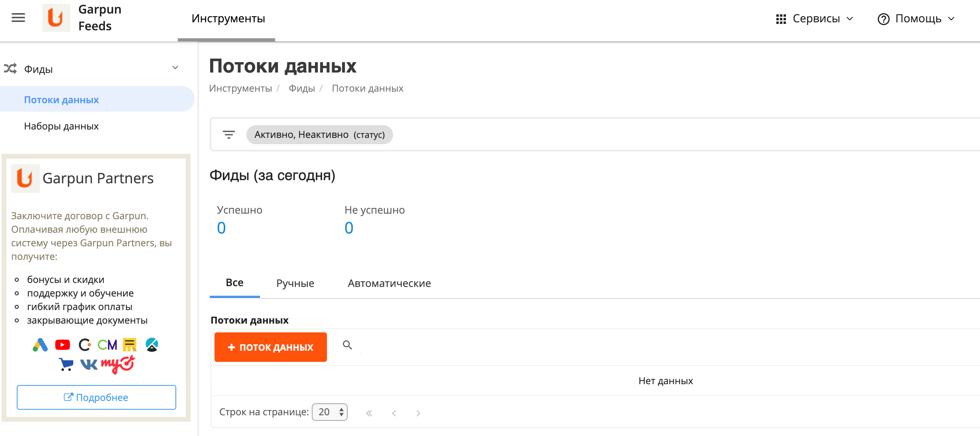Open rows per page selector

(x=330, y=412)
